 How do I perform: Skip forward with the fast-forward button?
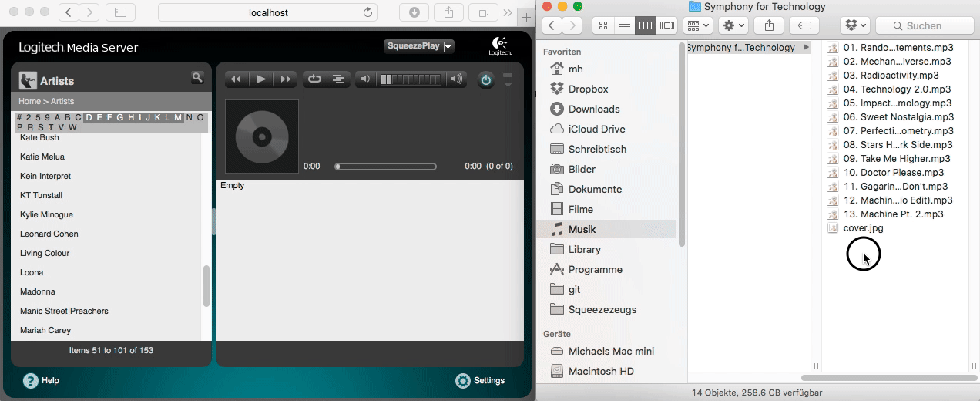point(286,79)
